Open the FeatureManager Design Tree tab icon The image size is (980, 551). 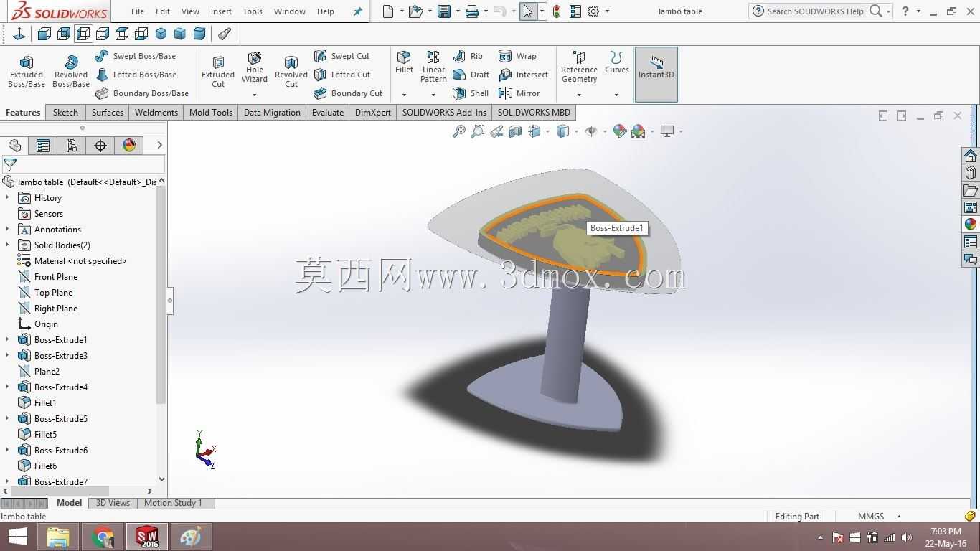14,146
